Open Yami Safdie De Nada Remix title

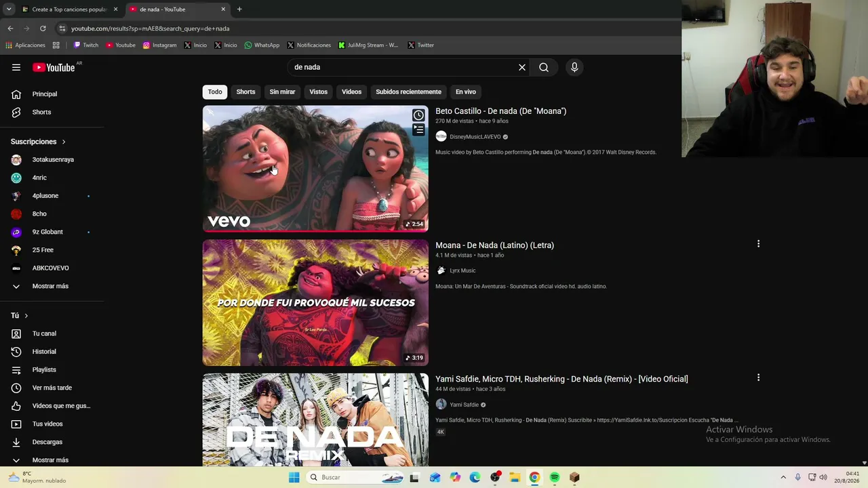561,379
